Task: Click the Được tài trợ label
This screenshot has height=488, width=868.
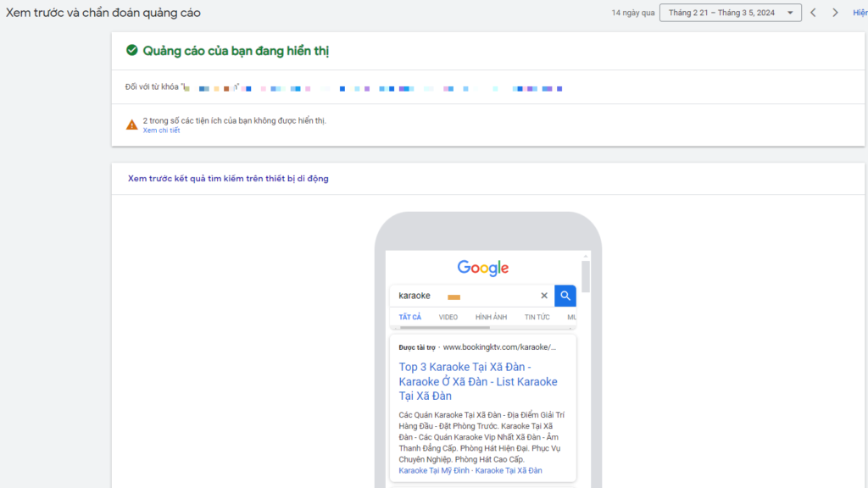Action: (417, 347)
